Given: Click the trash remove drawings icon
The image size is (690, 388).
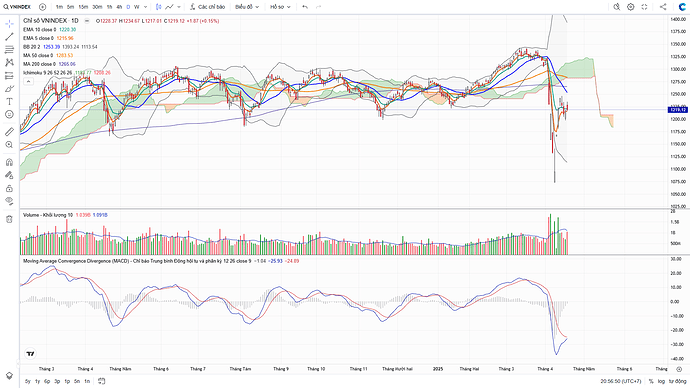Looking at the screenshot, I should click(9, 219).
